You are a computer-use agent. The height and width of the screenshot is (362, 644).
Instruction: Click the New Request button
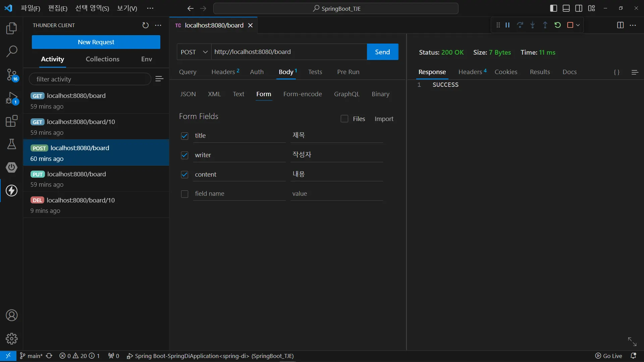click(x=96, y=42)
